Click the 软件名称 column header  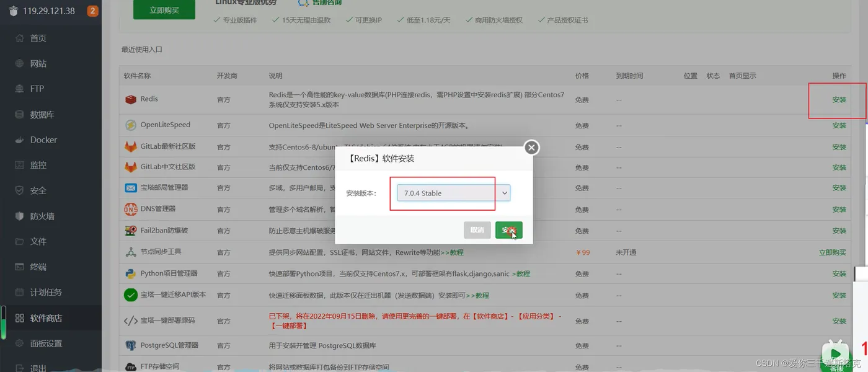click(137, 76)
